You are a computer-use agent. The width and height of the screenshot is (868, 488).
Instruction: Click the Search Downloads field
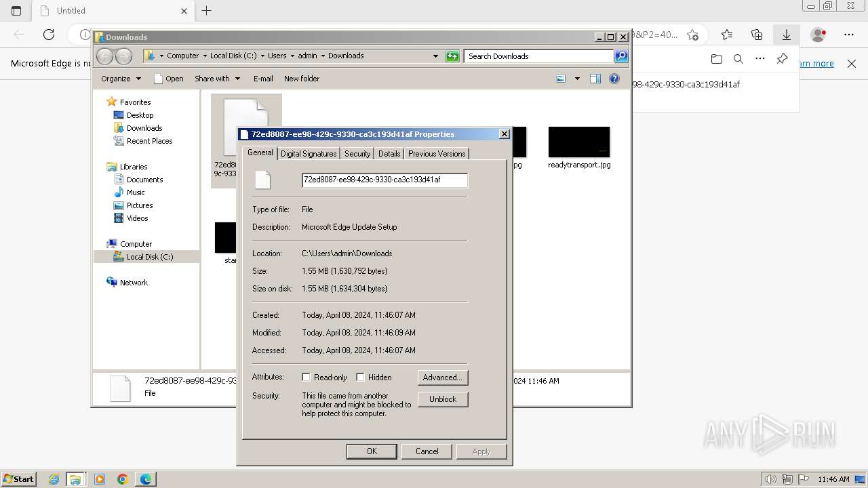tap(539, 56)
